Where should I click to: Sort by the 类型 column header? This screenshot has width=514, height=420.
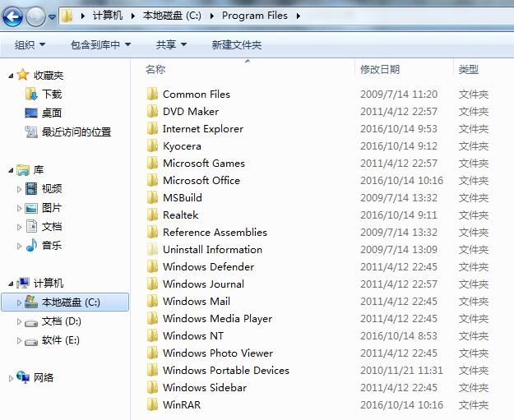coord(469,70)
